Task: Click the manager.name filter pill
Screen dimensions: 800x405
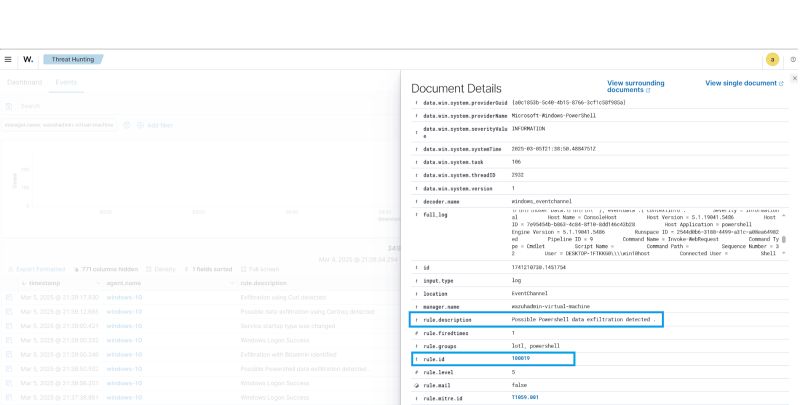Action: [59, 125]
